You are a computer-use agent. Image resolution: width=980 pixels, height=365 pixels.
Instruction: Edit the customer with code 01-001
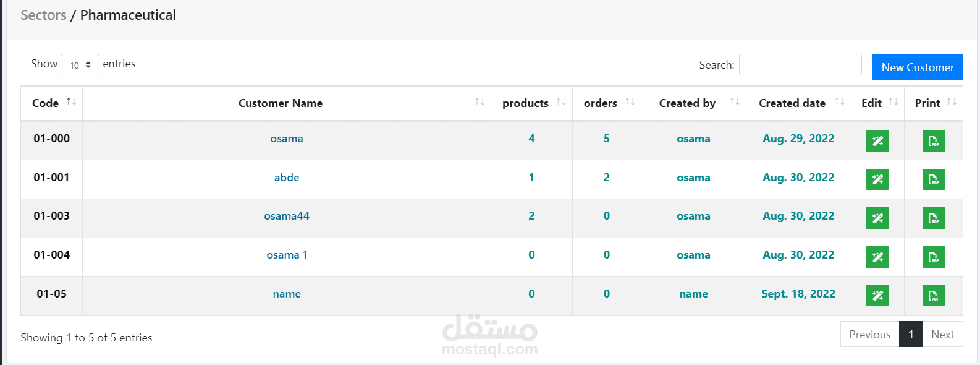point(877,179)
